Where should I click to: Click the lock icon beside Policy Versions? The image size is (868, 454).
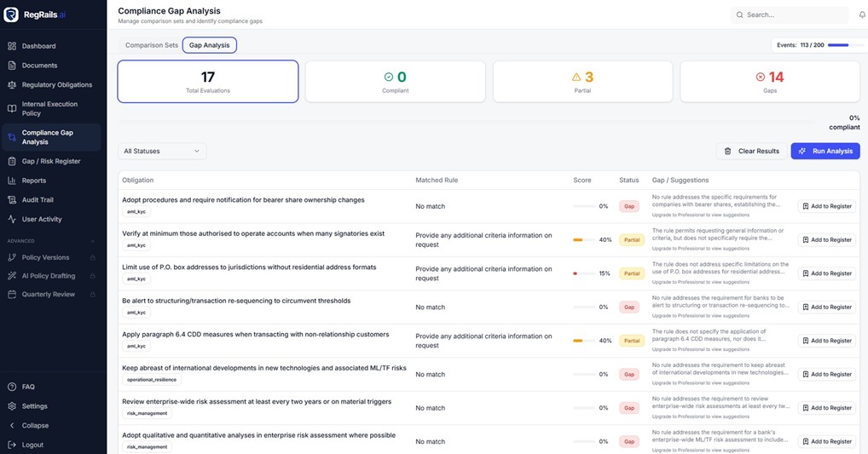pos(92,258)
